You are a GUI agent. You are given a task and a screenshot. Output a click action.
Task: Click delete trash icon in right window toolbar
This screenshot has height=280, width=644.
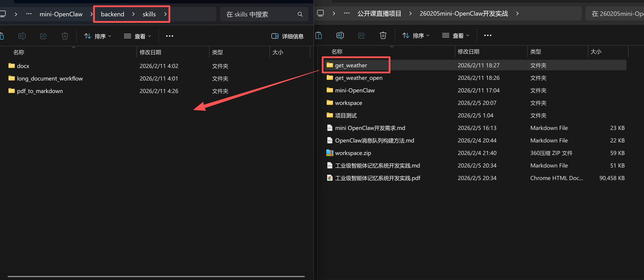pos(383,36)
